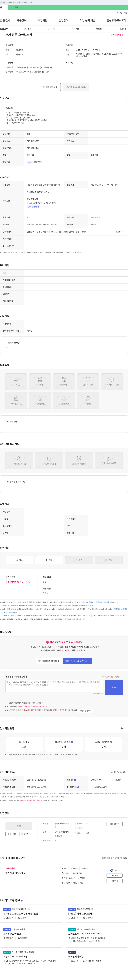
Task: Go to the 고용24 home logo
Action: click(5, 21)
